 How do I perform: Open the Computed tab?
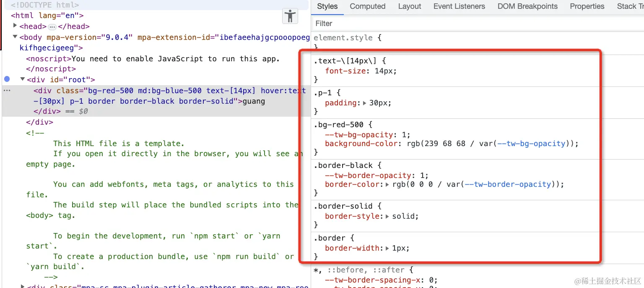click(368, 6)
